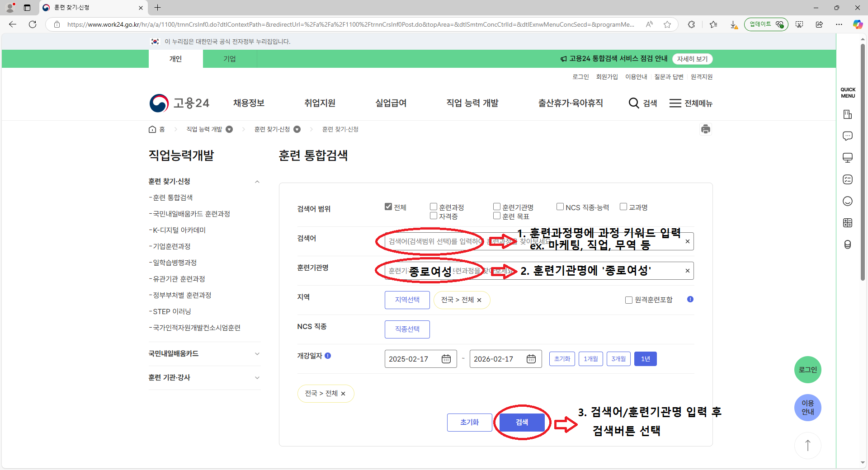Click the print page icon
Screen dimensions: 868x470
click(x=705, y=129)
